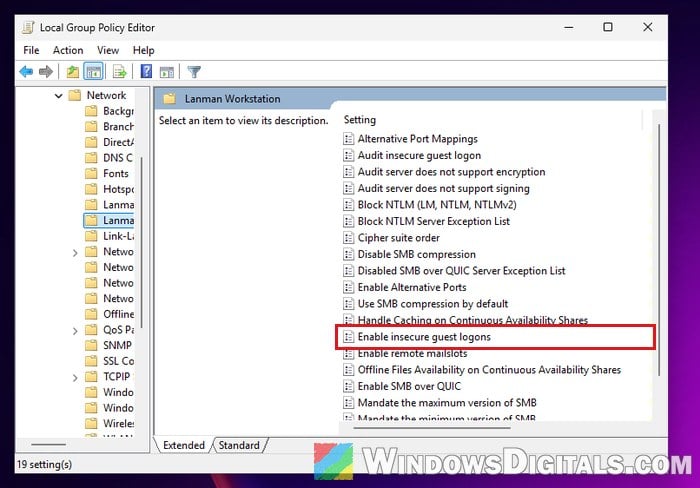This screenshot has width=700, height=488.
Task: Minimize the Local Group Policy Editor window
Action: click(568, 27)
